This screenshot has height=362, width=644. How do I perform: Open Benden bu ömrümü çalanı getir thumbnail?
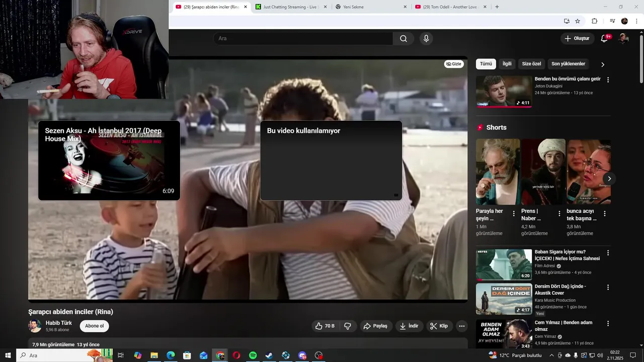504,92
